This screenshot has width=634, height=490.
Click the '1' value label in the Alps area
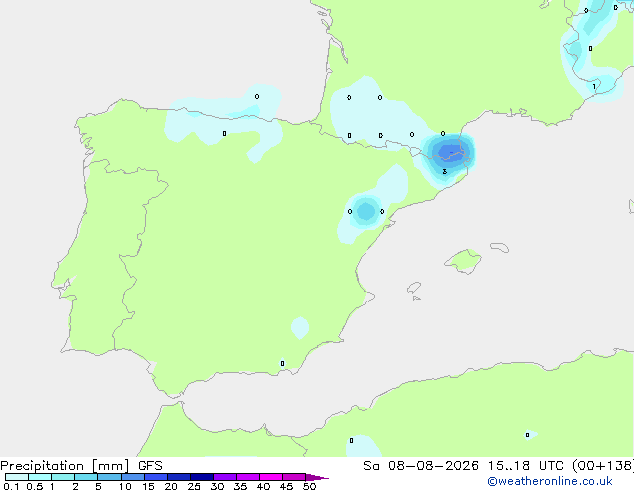(594, 87)
